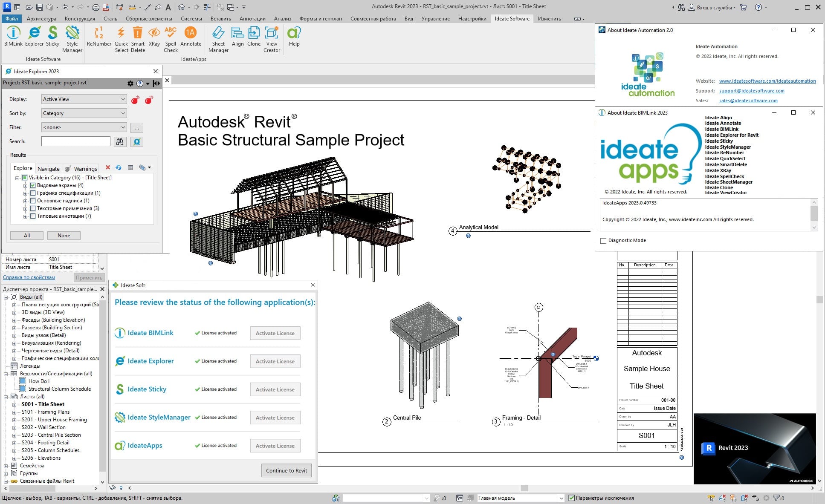Image resolution: width=825 pixels, height=504 pixels.
Task: Uncheck the Видовые экраны (4) checkbox
Action: pos(33,185)
